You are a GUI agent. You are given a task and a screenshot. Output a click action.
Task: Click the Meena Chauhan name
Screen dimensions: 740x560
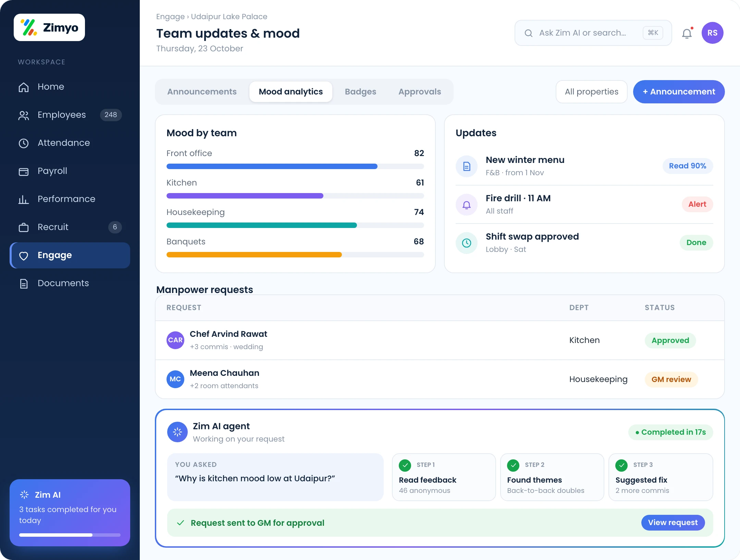[224, 373]
